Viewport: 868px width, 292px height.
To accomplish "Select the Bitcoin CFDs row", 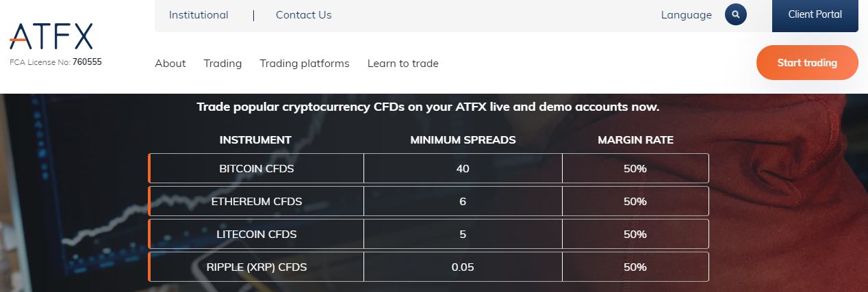I will click(429, 168).
